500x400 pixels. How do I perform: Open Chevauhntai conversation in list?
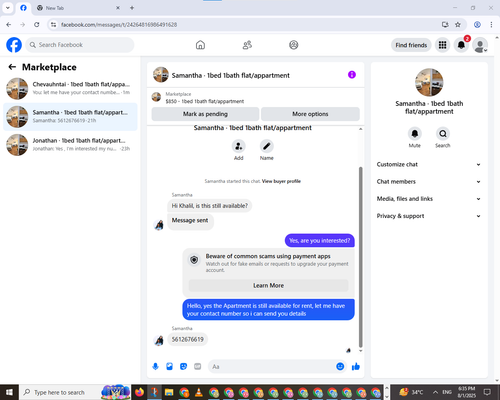click(x=70, y=89)
